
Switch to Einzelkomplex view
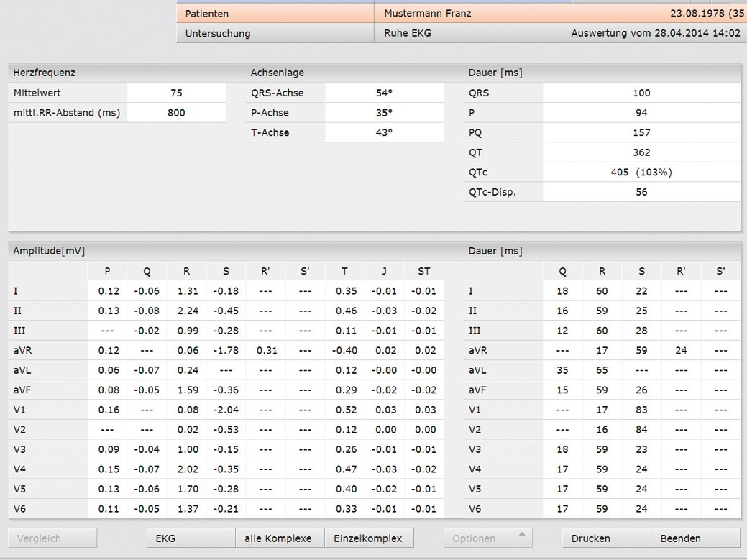tap(369, 538)
